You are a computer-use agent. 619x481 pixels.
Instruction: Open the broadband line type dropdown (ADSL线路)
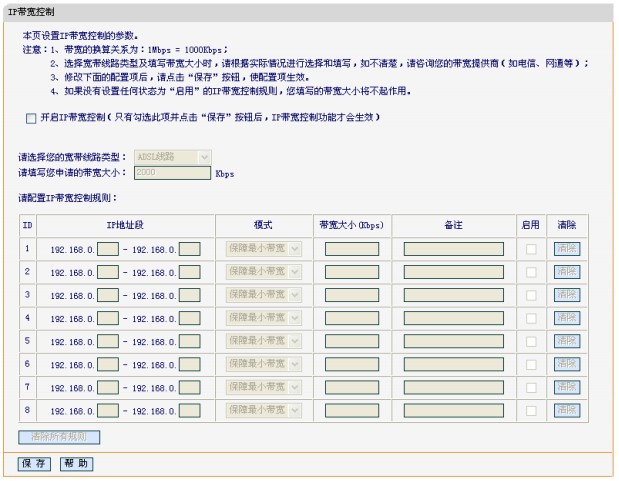tap(172, 157)
